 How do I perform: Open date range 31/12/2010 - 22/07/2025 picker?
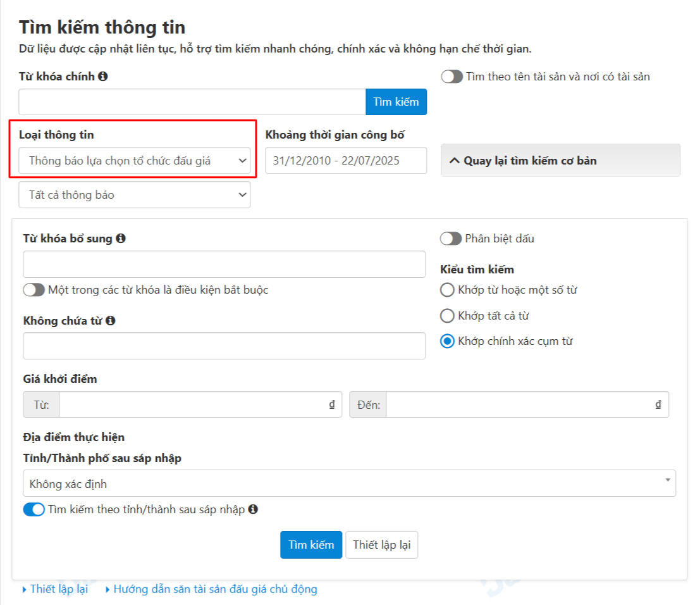346,160
